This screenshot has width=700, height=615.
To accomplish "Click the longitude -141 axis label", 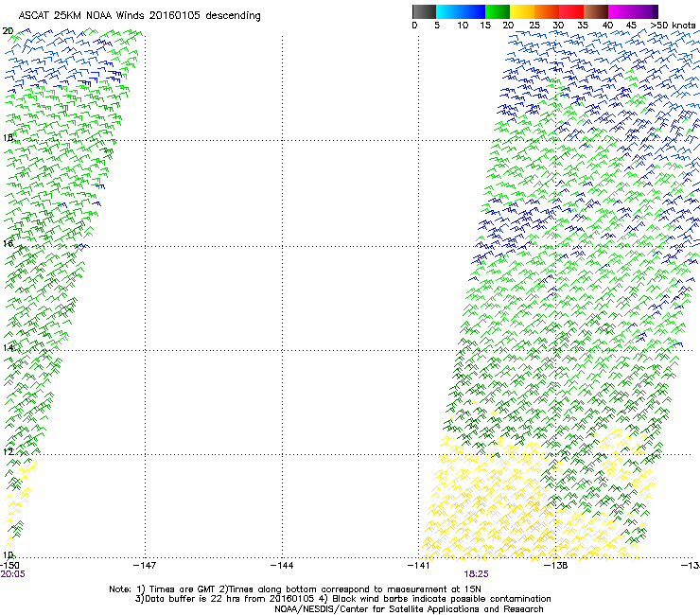I will [419, 566].
